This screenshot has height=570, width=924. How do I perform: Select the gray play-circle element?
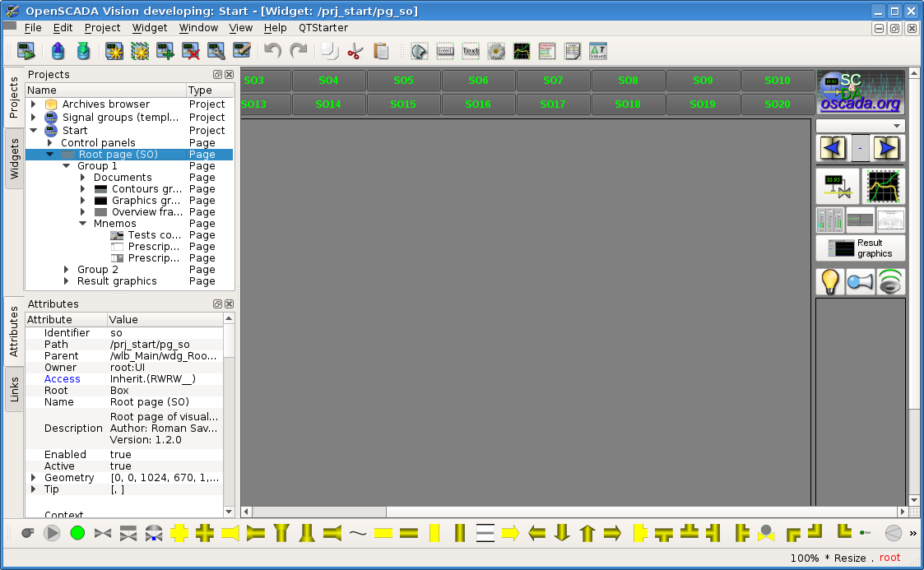52,534
